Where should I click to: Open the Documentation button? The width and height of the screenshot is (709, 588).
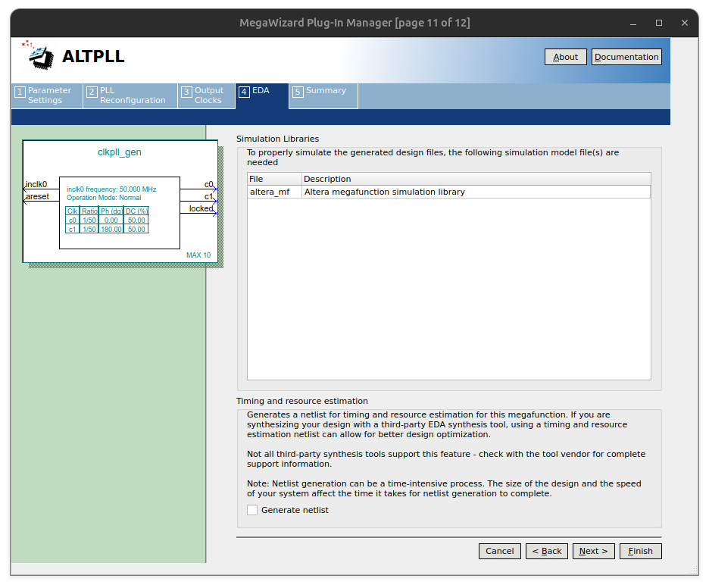pyautogui.click(x=626, y=57)
